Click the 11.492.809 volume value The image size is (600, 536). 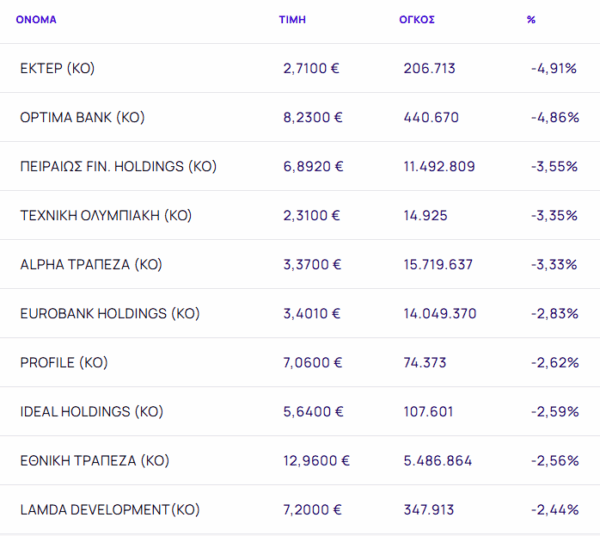pyautogui.click(x=439, y=166)
